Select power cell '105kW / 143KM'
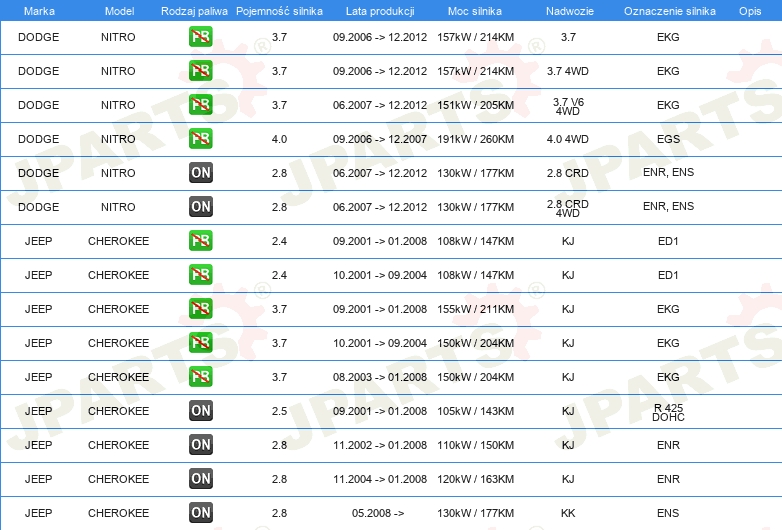Viewport: 782px width, 530px height. (x=475, y=411)
